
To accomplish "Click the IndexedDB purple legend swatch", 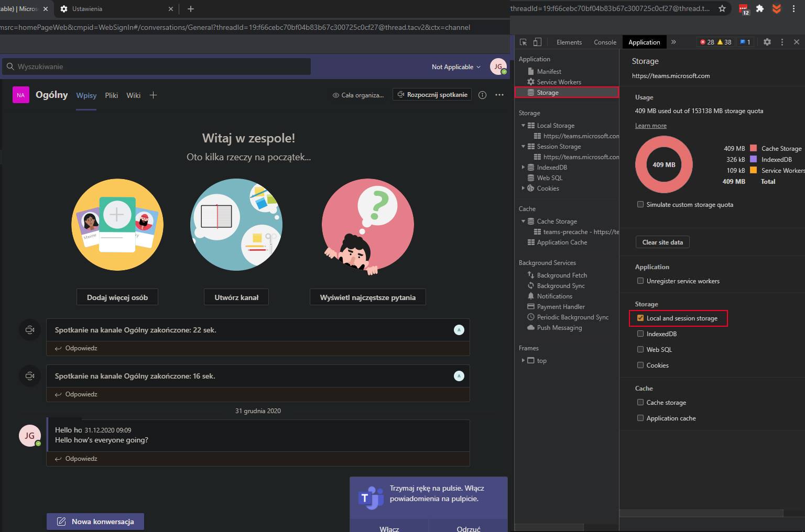I will pos(753,159).
